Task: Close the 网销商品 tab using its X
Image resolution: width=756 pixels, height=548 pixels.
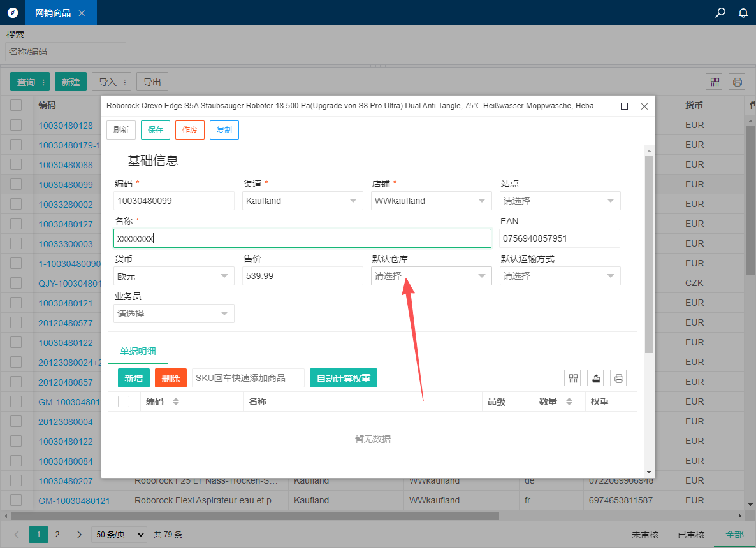Action: (x=82, y=13)
